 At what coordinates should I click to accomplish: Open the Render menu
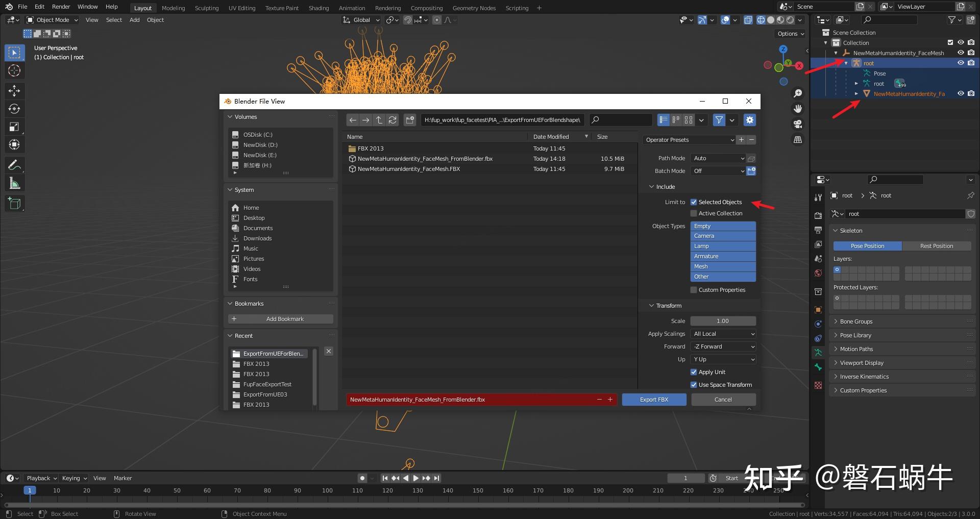click(61, 7)
